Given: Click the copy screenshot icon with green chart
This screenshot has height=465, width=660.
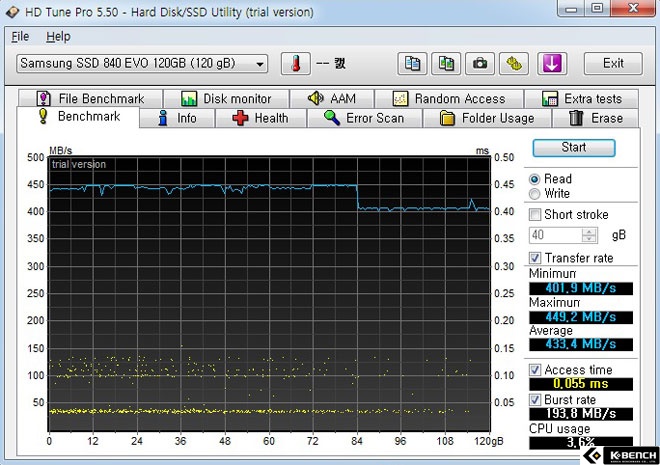Looking at the screenshot, I should pyautogui.click(x=446, y=64).
